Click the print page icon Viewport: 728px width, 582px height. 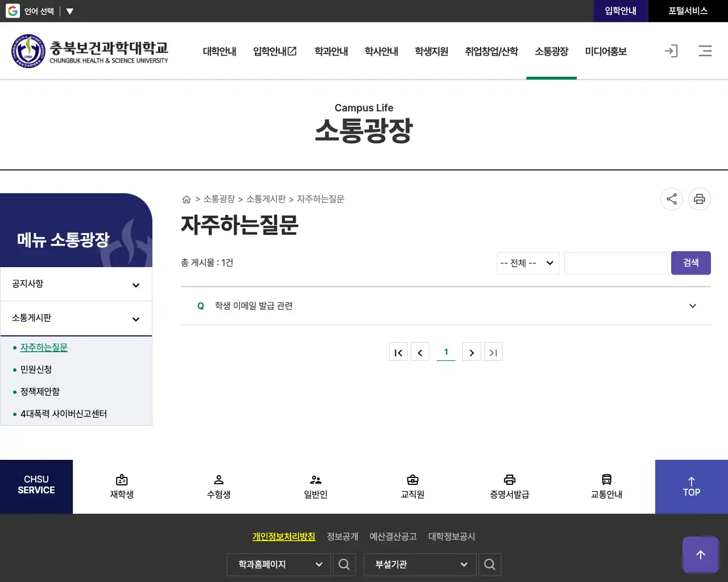pos(699,199)
